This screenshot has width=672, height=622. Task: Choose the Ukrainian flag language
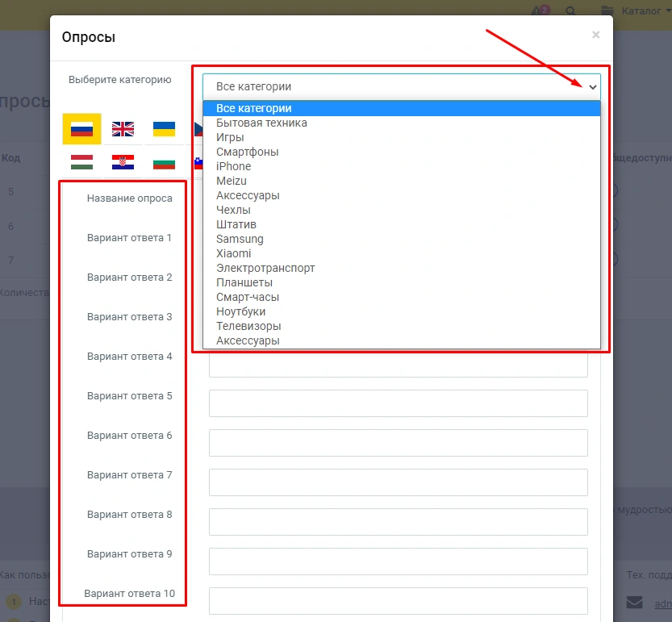click(165, 129)
